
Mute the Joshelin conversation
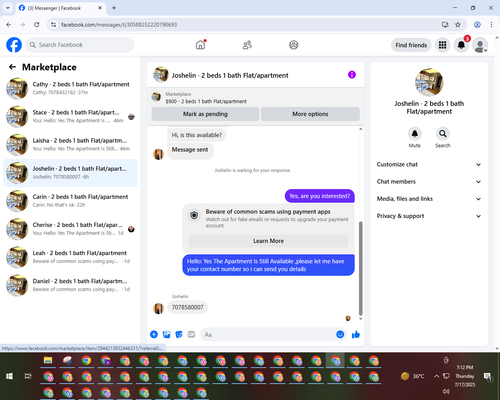[415, 134]
